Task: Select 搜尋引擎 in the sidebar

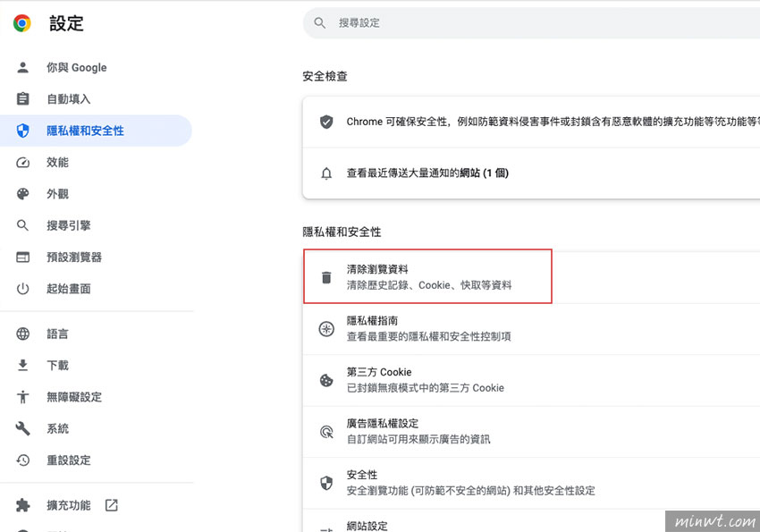Action: 68,225
